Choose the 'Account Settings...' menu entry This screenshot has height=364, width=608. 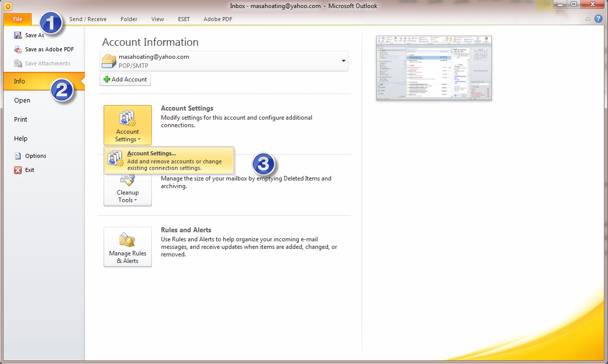click(169, 160)
